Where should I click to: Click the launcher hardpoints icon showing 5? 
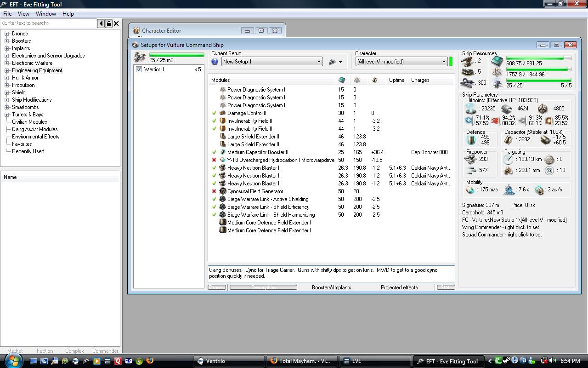468,72
